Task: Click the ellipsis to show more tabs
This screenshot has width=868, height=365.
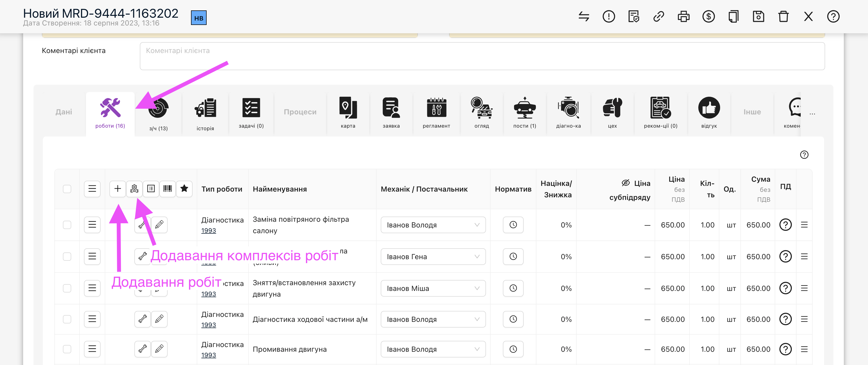Action: 812,114
